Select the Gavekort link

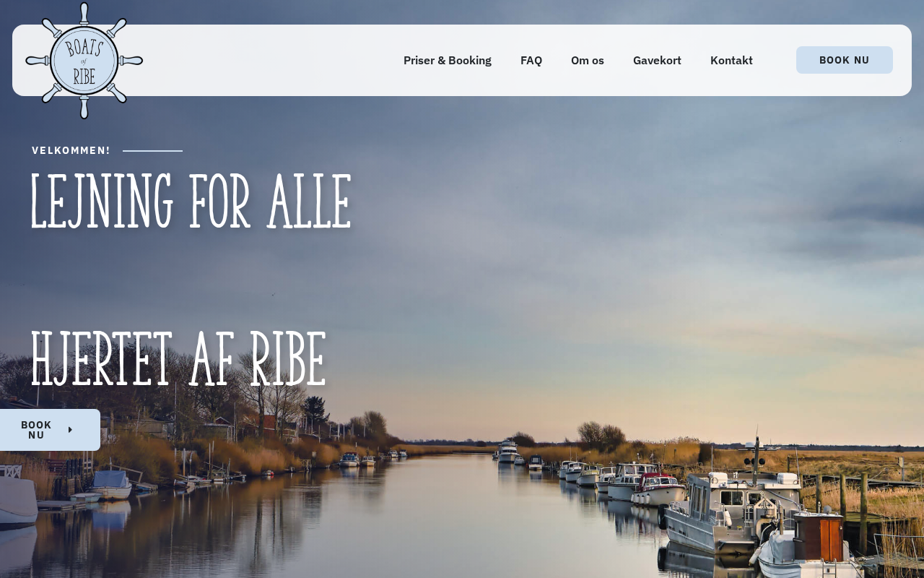(657, 61)
